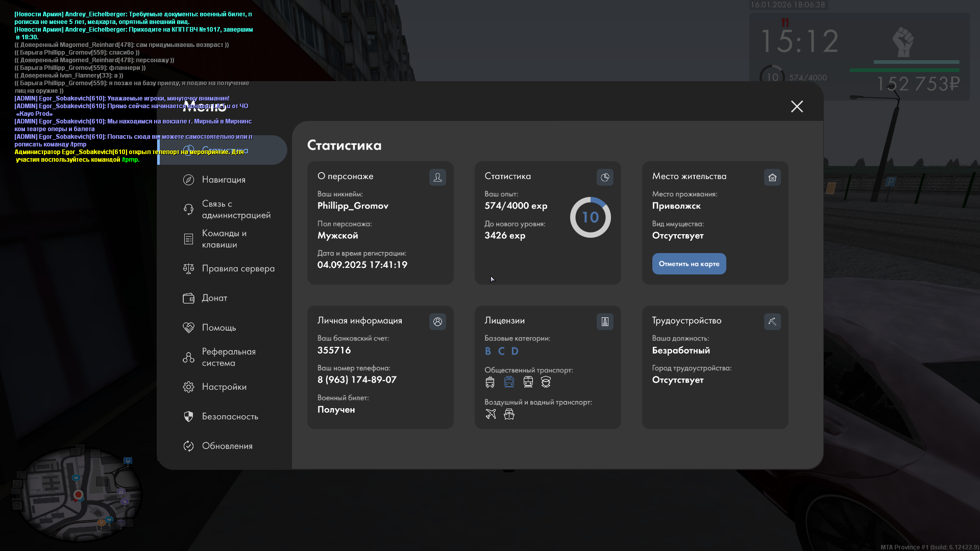Open Связь с администрацией section
This screenshot has height=551, width=980.
235,209
